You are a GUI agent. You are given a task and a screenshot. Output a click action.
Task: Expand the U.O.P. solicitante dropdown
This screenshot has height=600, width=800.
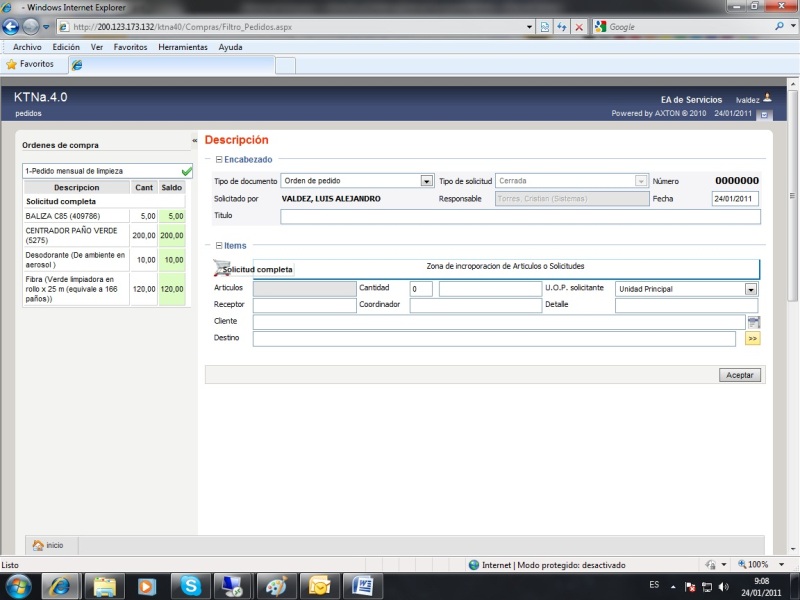(750, 289)
